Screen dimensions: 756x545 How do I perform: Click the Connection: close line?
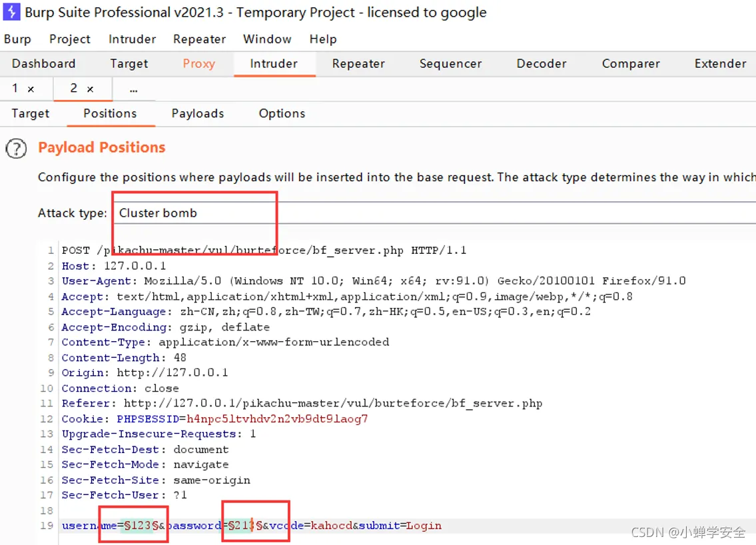click(120, 388)
